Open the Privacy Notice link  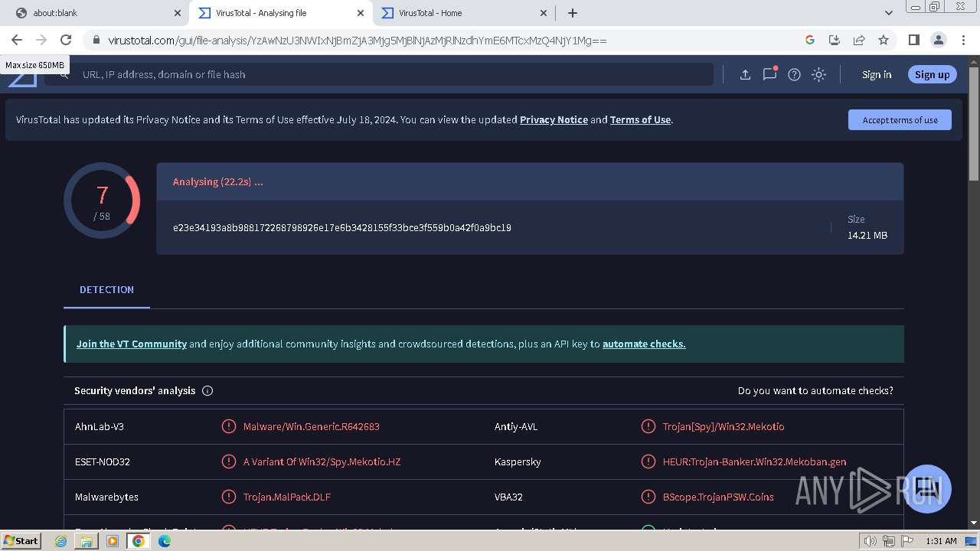[554, 119]
